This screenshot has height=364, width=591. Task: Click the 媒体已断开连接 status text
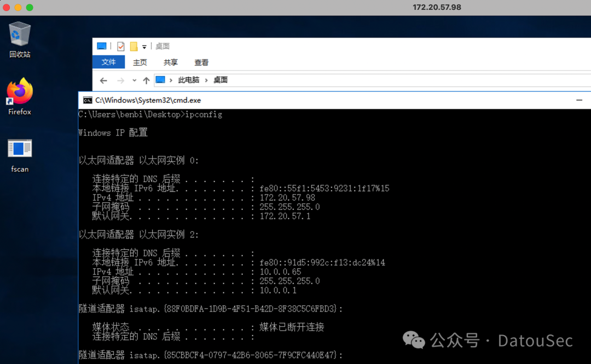click(x=292, y=327)
